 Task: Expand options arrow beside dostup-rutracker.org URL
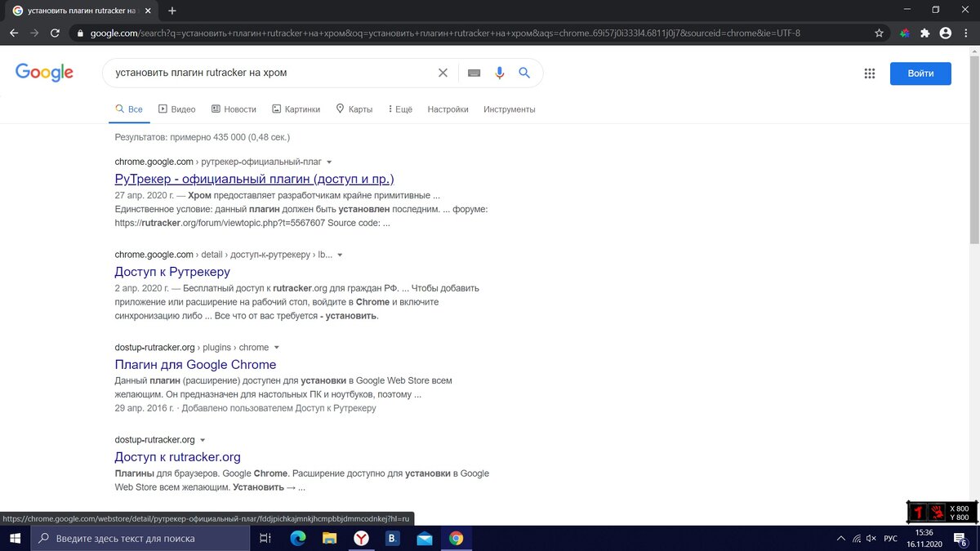pyautogui.click(x=203, y=440)
